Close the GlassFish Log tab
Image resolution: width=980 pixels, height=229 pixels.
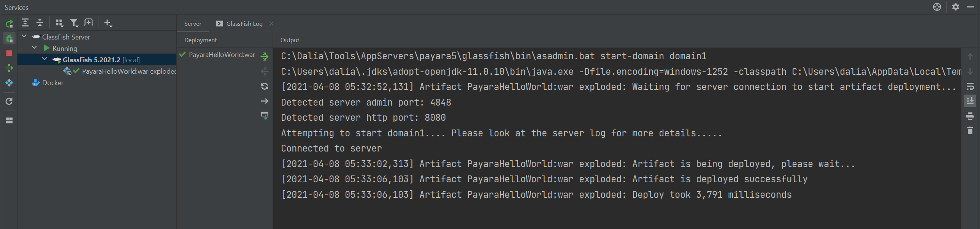pyautogui.click(x=271, y=24)
